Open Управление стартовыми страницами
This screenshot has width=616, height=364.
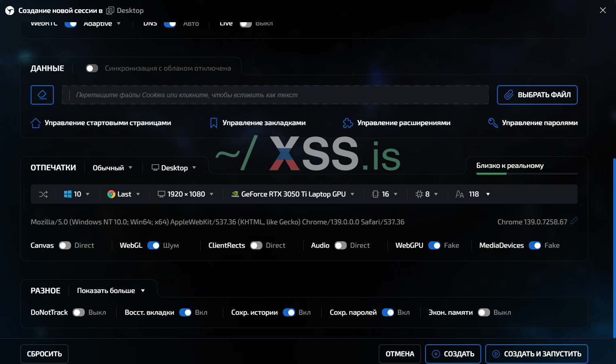coord(101,123)
